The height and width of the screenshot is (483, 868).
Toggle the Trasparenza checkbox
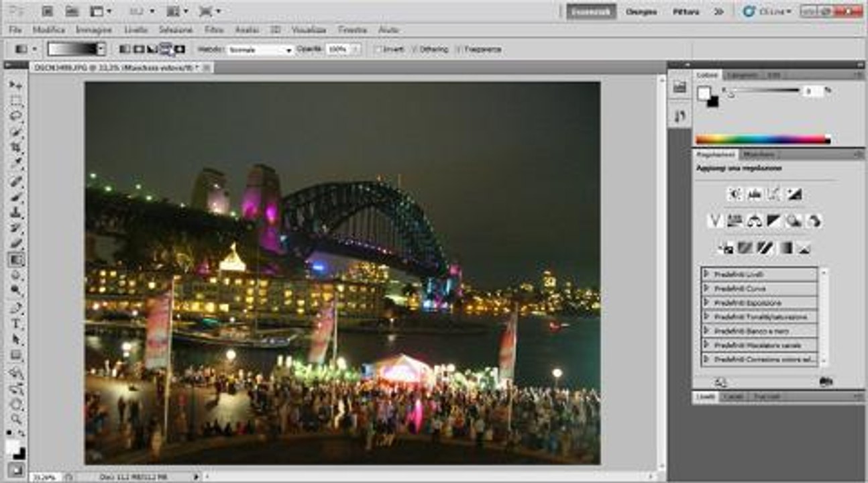point(459,50)
